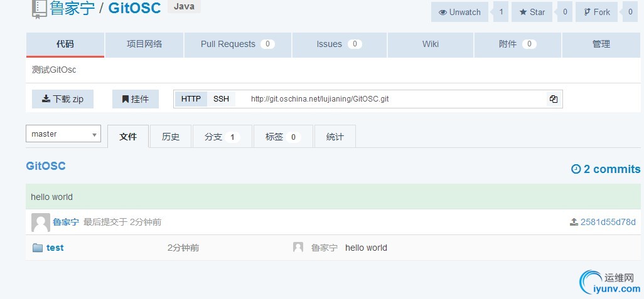Screen dimensions: 644x299
Task: Click the copy URL clipboard icon
Action: pyautogui.click(x=553, y=99)
